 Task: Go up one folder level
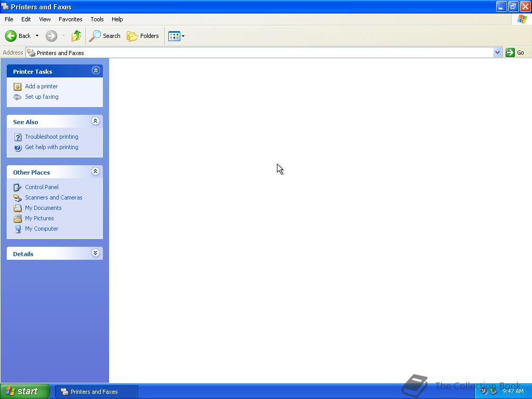[x=76, y=36]
